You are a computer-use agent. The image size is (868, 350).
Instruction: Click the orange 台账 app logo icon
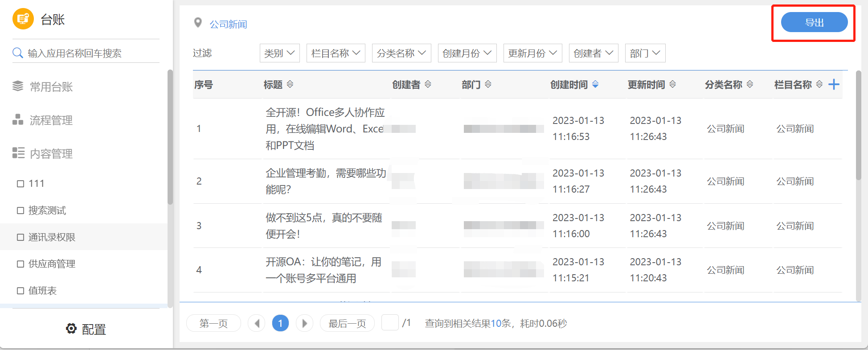coord(23,19)
